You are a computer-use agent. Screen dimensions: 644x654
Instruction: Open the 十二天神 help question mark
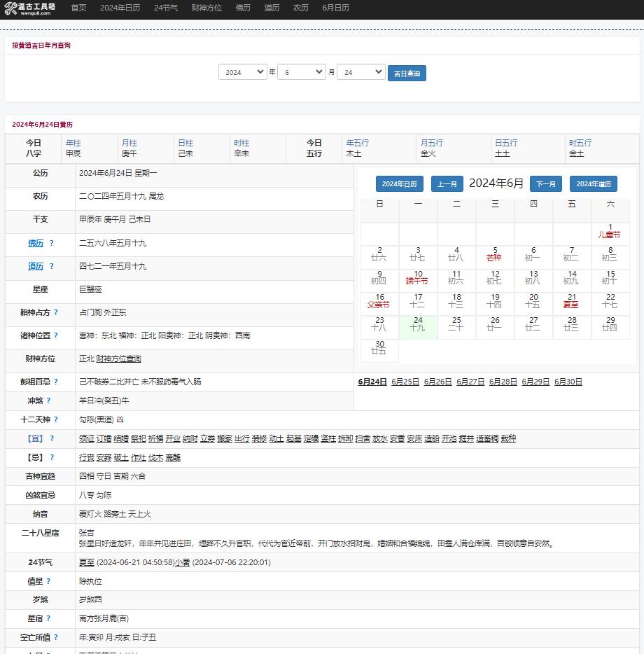(56, 419)
